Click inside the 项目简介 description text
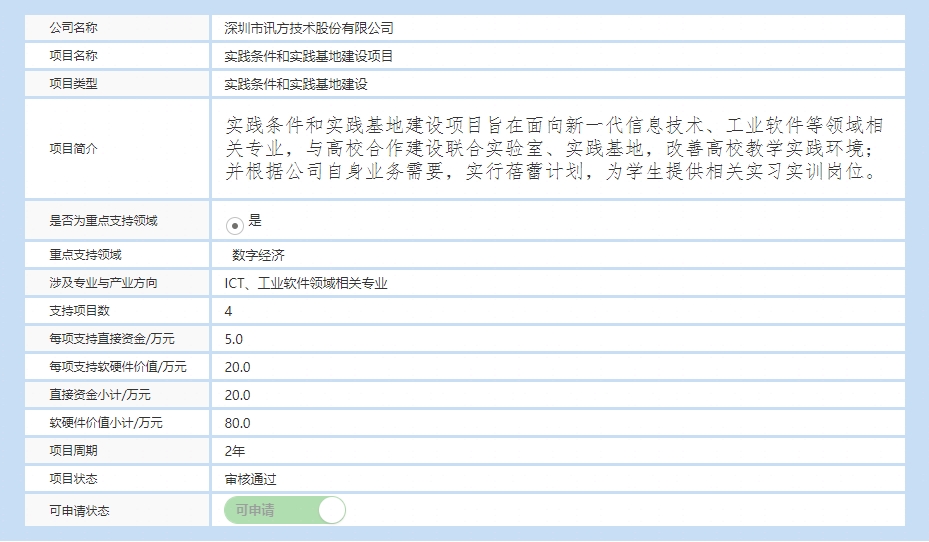The height and width of the screenshot is (542, 929). coord(555,148)
